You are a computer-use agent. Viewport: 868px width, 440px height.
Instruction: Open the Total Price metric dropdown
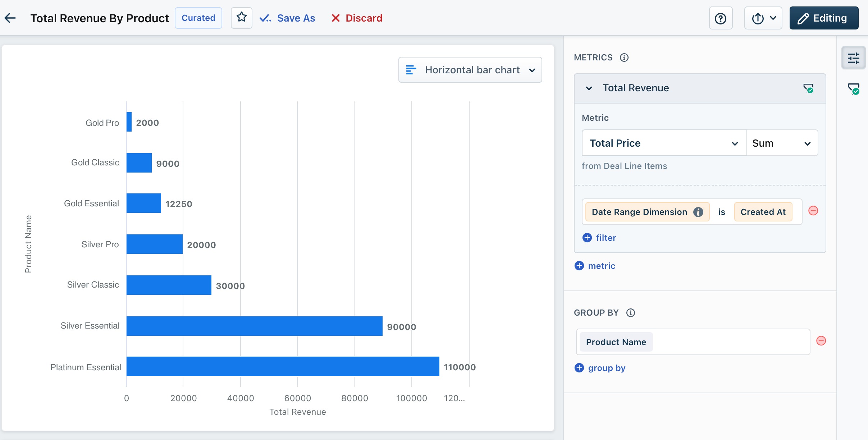pos(664,143)
